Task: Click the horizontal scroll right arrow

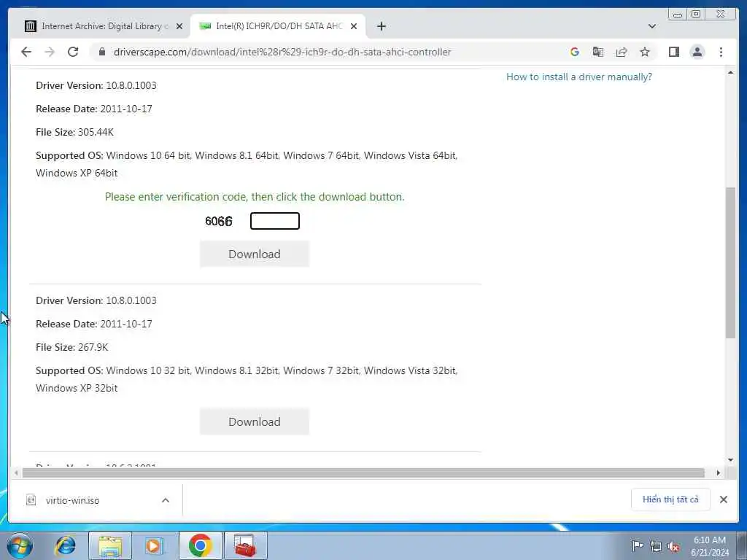Action: [719, 472]
